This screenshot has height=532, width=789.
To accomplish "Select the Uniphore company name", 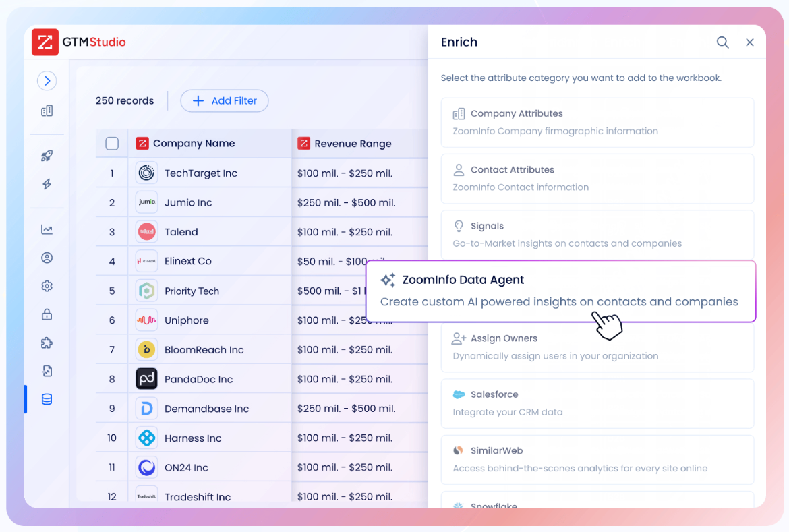I will click(187, 320).
